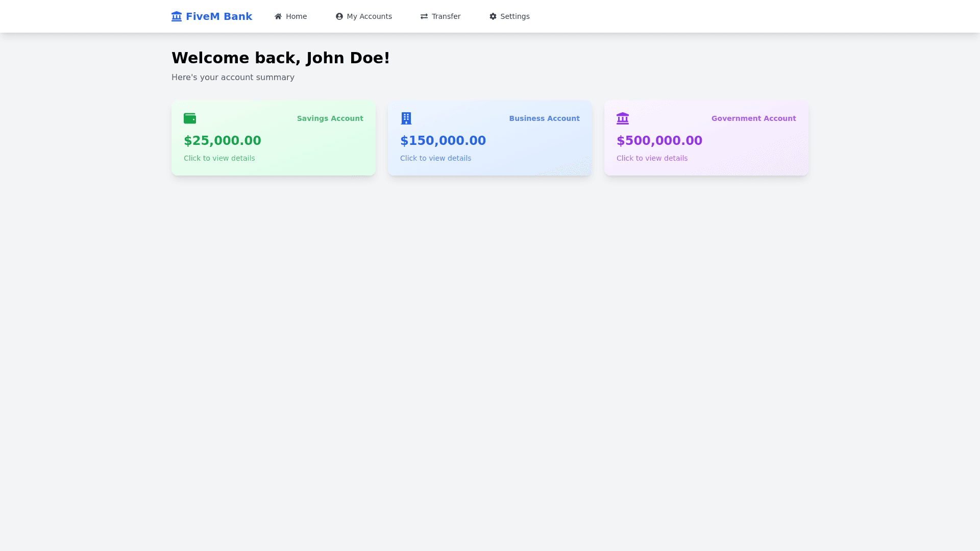
Task: Click the wallet icon on the Savings Account card
Action: tap(190, 118)
